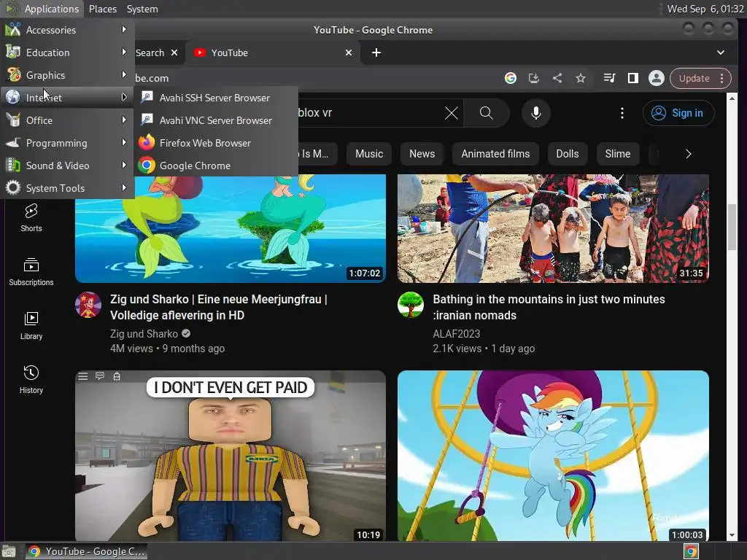Viewport: 747px width, 560px height.
Task: Launch Avahi VNC Server Browser
Action: point(216,120)
